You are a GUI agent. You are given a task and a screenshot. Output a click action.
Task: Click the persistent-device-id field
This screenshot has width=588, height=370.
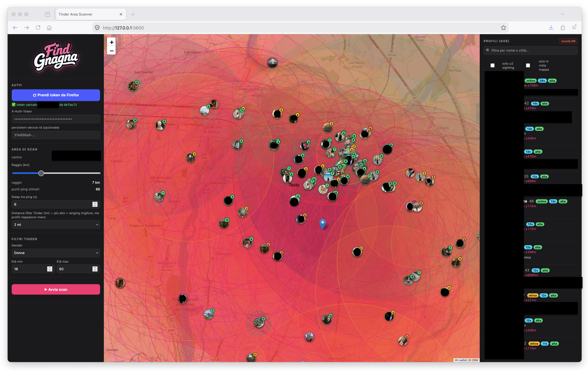56,135
